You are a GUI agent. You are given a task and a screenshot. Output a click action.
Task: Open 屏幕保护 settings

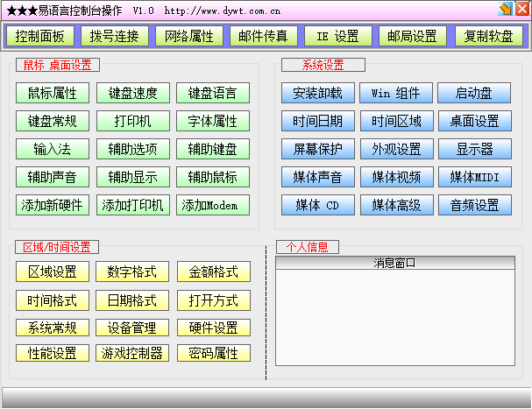[x=317, y=150]
